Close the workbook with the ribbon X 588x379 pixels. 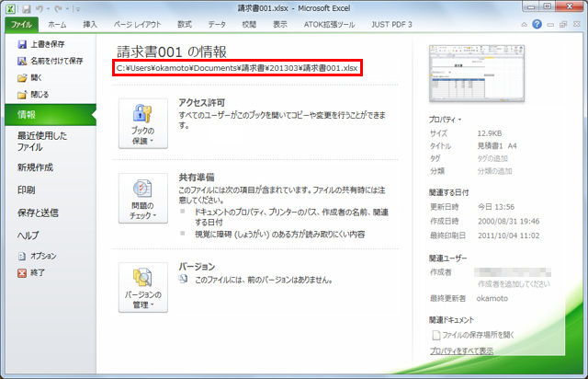click(x=577, y=25)
